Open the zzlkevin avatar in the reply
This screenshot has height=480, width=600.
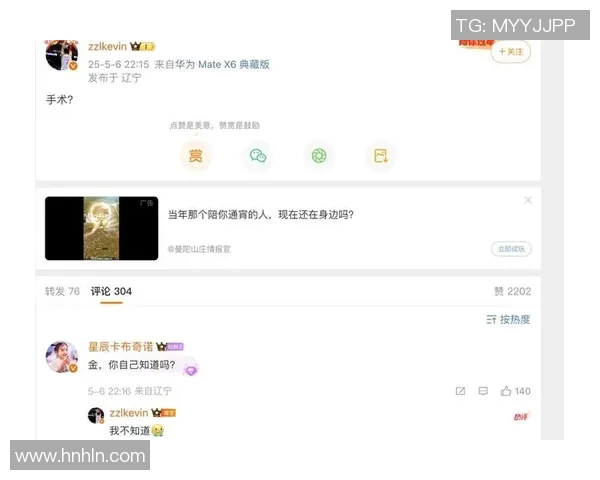(96, 415)
